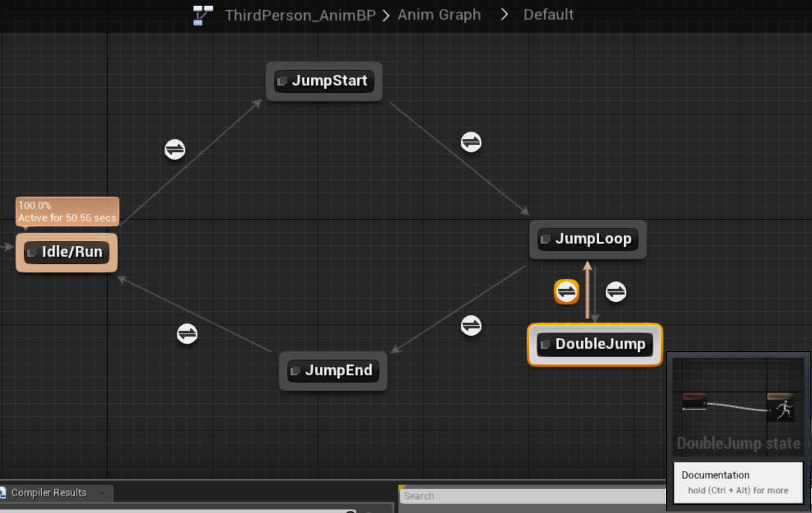Select the transition icon between JumpLoop and JumpEnd
Screen dimensions: 812x513
471,325
